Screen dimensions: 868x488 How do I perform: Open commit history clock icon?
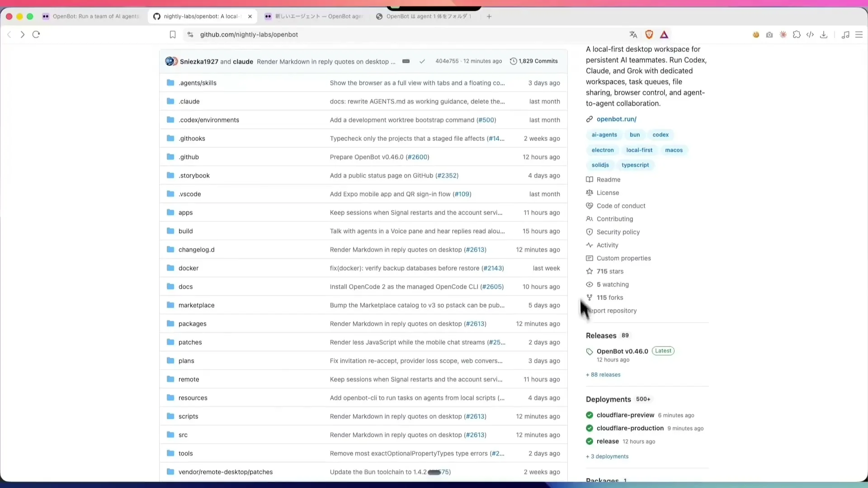[513, 61]
